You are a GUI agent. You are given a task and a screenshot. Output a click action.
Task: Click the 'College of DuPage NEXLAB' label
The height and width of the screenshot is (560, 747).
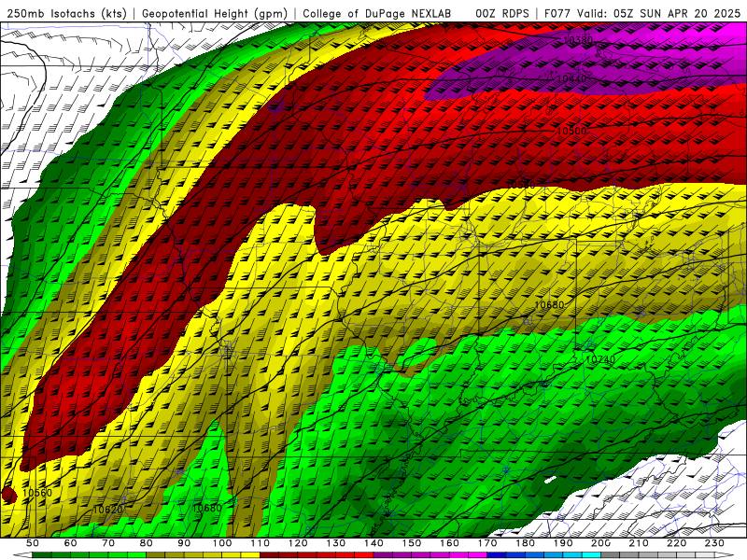[376, 14]
